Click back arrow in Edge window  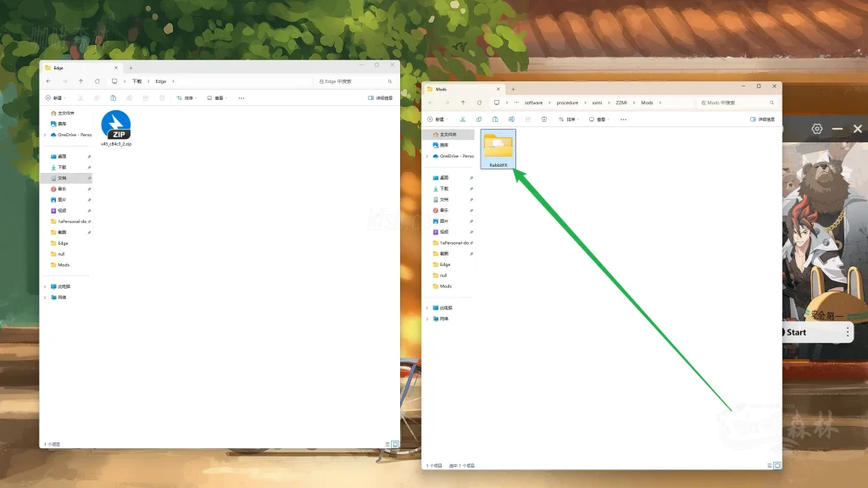tap(48, 81)
